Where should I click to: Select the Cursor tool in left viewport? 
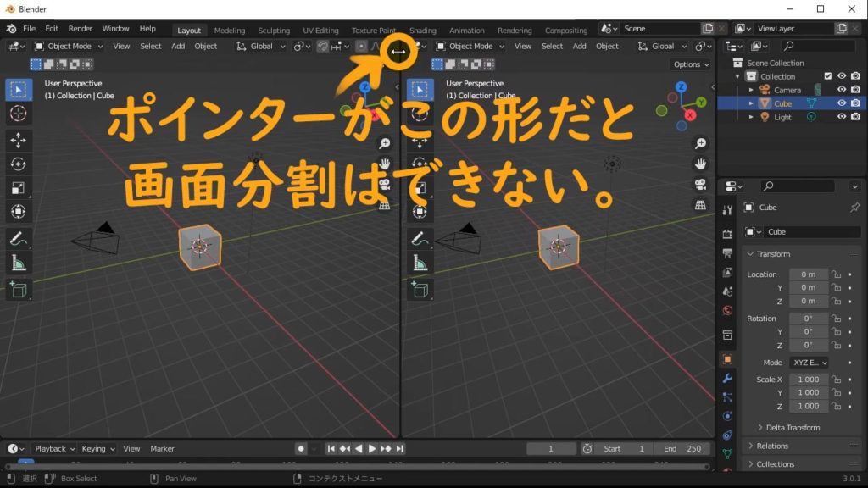click(19, 114)
